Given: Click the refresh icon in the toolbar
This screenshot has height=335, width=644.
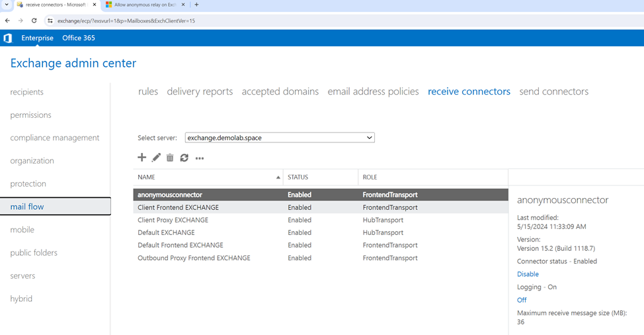Looking at the screenshot, I should pyautogui.click(x=184, y=158).
